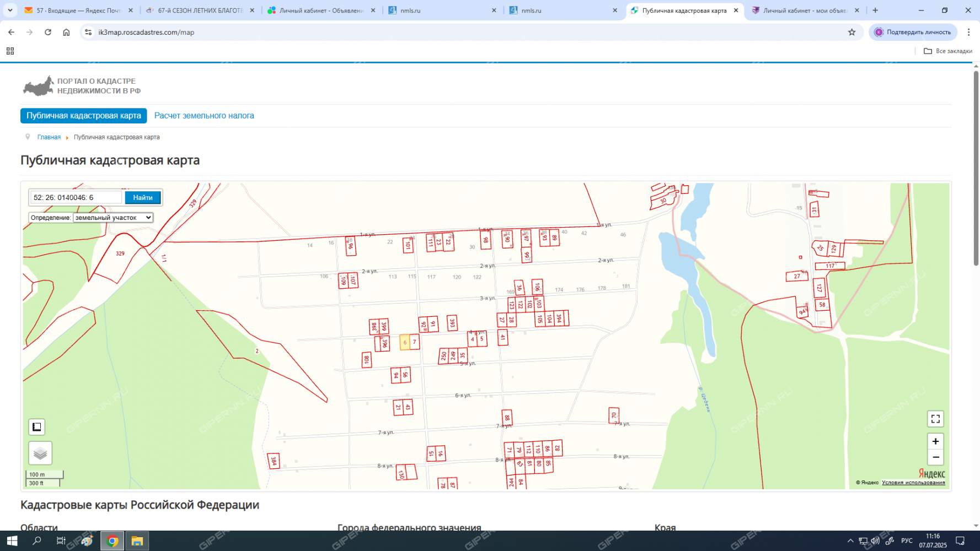Open Расчет земельного налога page

click(x=204, y=116)
